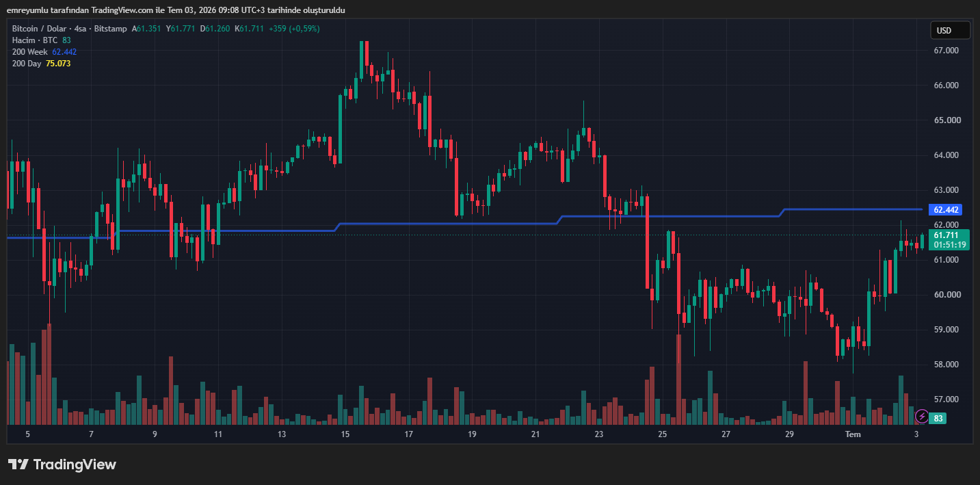The height and width of the screenshot is (485, 980).
Task: Click the 64.000 price axis label
Action: (946, 155)
